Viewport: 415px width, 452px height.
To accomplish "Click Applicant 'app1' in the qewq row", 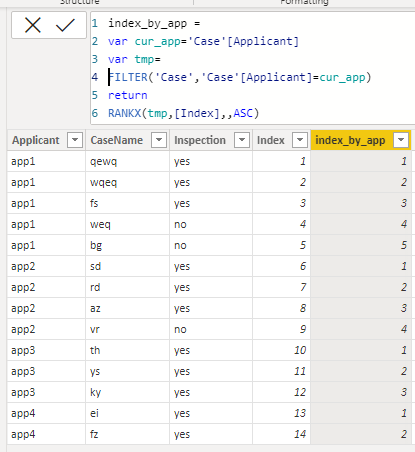I will pyautogui.click(x=46, y=161).
